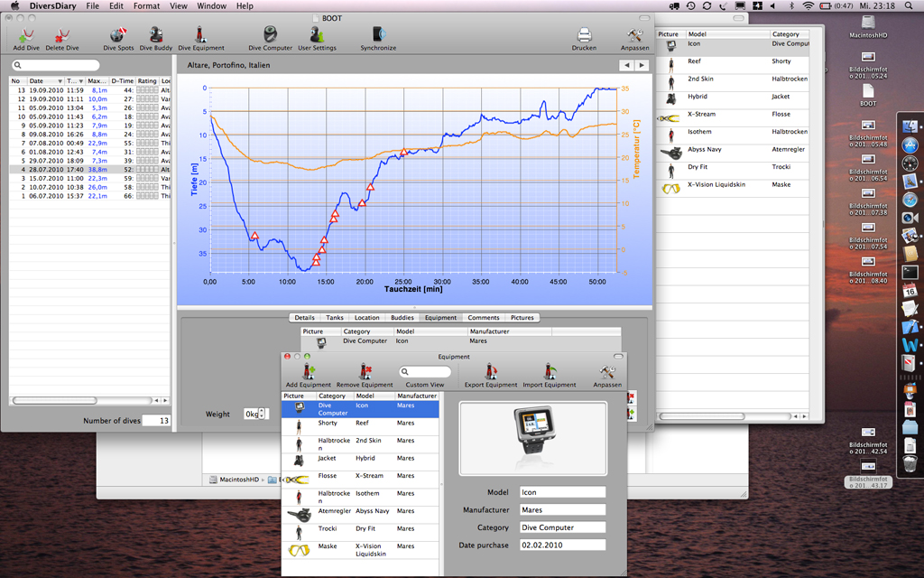Open the Window menu

click(211, 6)
